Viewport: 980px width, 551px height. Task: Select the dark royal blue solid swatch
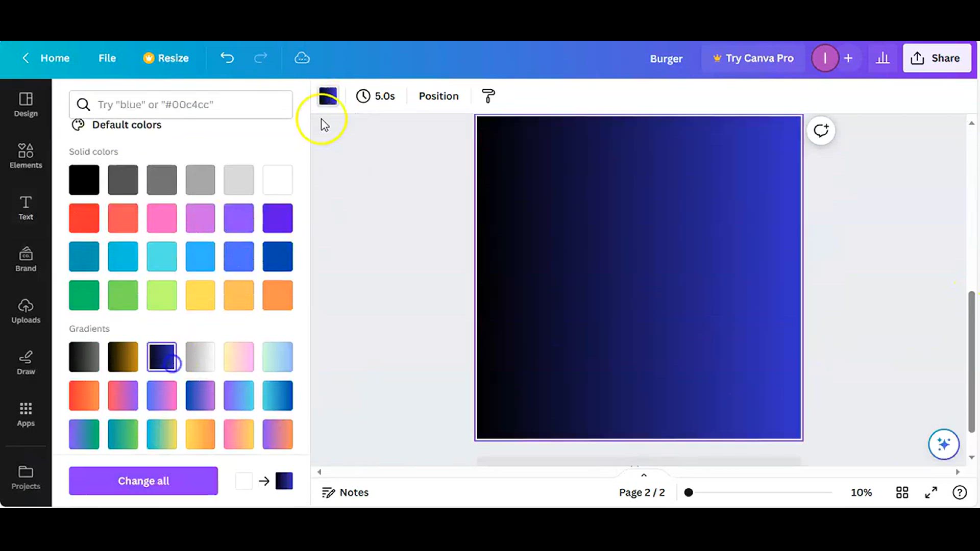pos(278,257)
